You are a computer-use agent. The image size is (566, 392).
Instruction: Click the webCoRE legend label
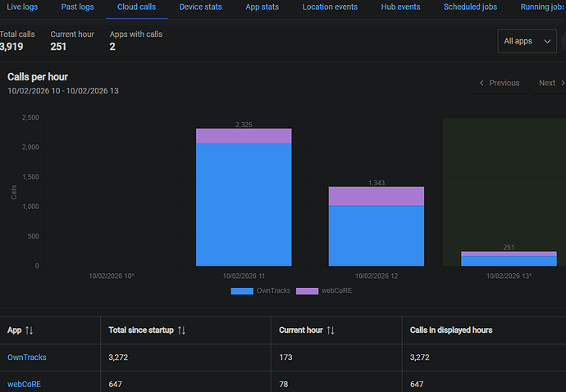click(336, 290)
